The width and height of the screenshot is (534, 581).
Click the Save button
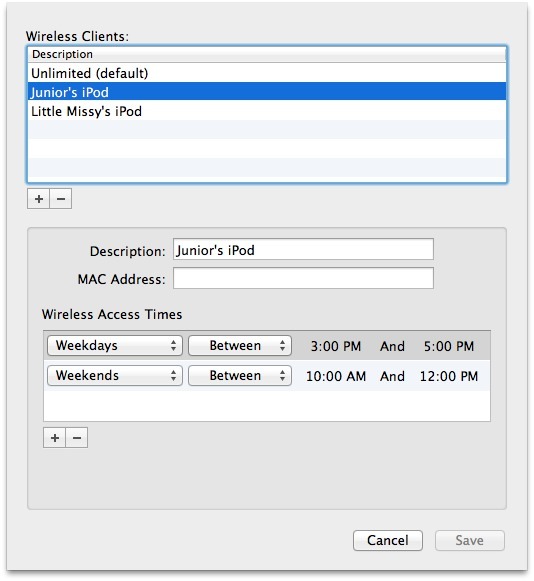(470, 540)
